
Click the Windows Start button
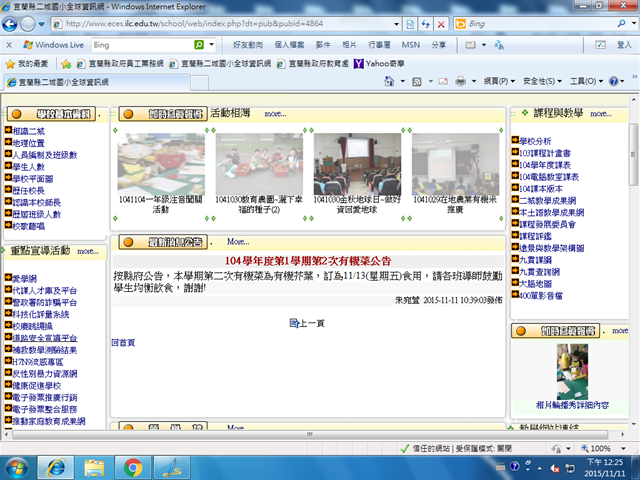point(18,466)
